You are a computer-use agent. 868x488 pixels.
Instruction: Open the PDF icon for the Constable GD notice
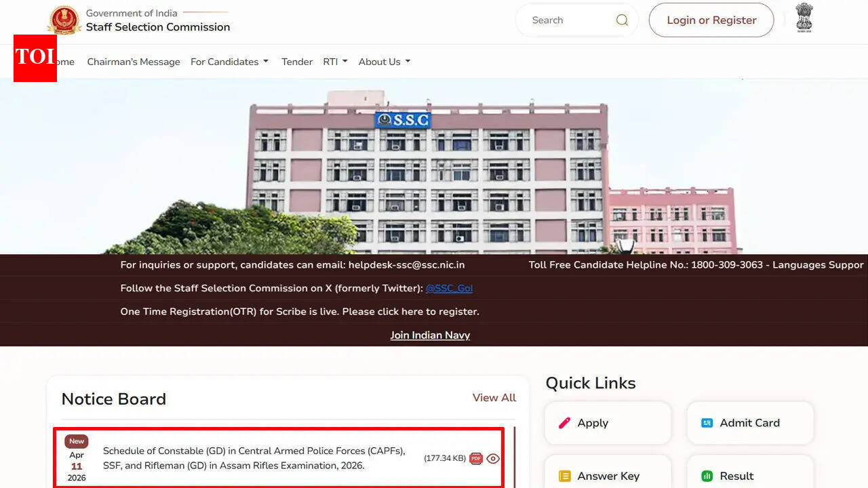pyautogui.click(x=475, y=458)
